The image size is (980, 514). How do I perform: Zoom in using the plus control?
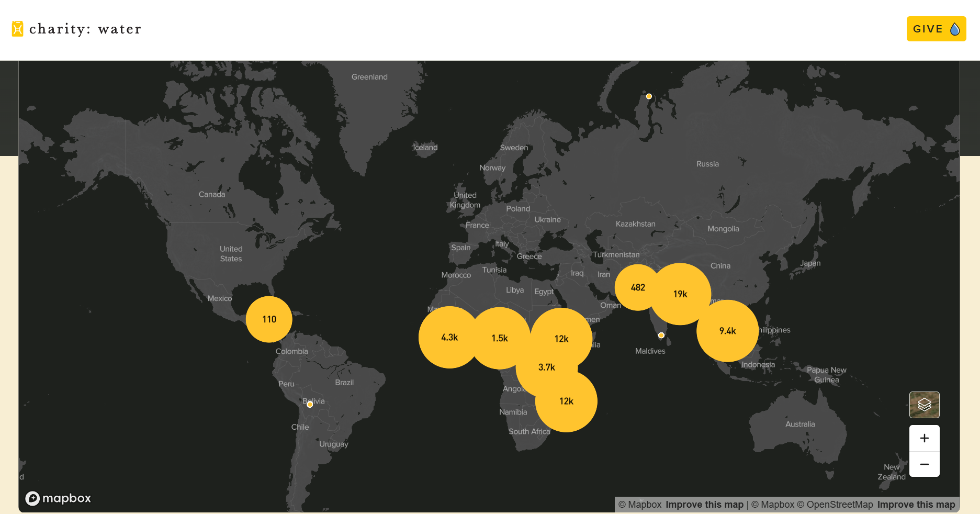click(x=924, y=438)
